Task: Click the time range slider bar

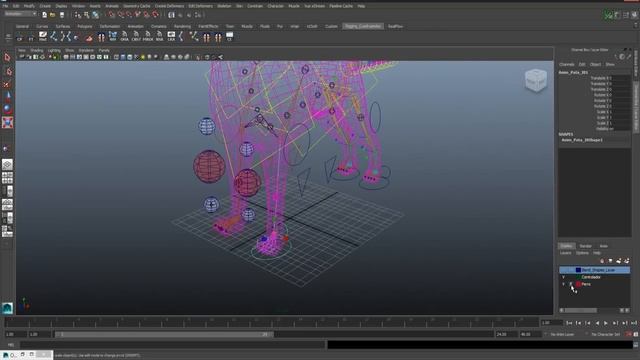Action: pyautogui.click(x=164, y=334)
